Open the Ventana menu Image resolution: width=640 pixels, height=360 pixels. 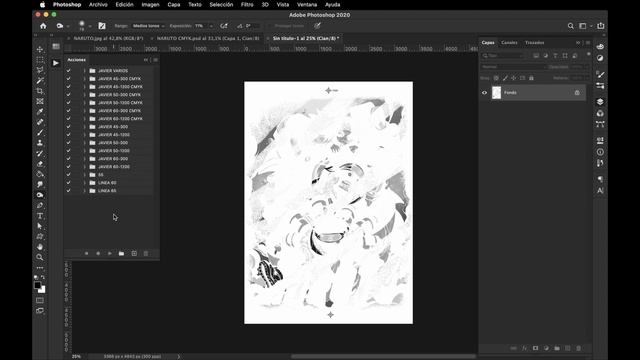(307, 4)
